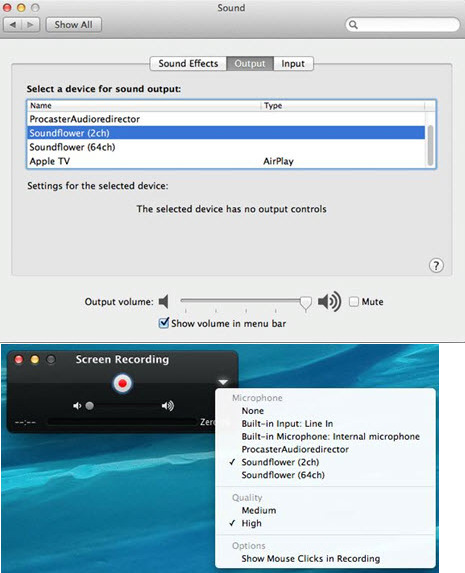Screen dimensions: 465x573
Task: Minimize the Sound preferences window
Action: [x=21, y=7]
